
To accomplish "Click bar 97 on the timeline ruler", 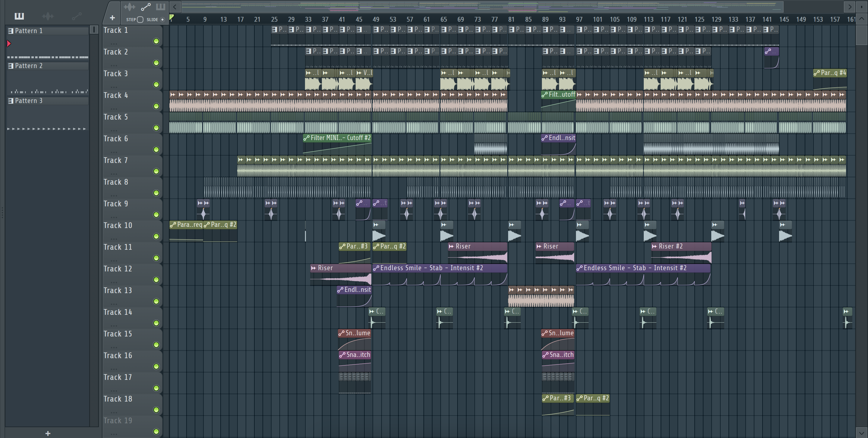I will pyautogui.click(x=579, y=20).
